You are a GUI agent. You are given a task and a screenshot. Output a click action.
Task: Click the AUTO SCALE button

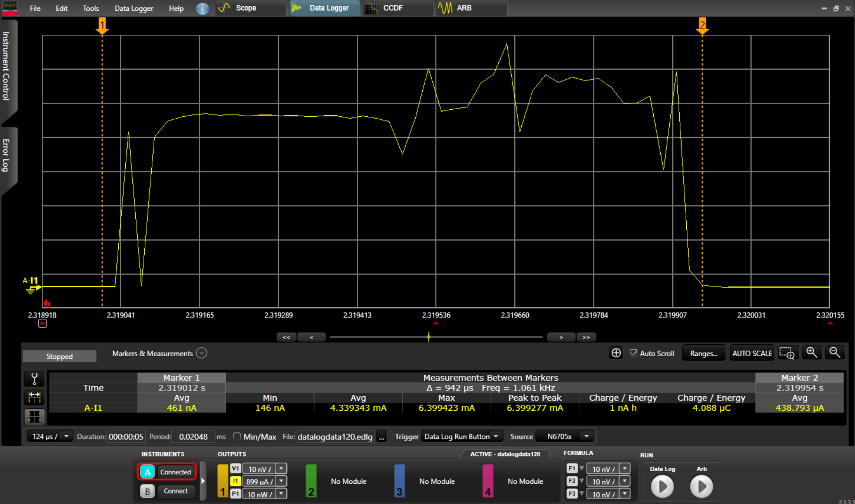click(752, 353)
